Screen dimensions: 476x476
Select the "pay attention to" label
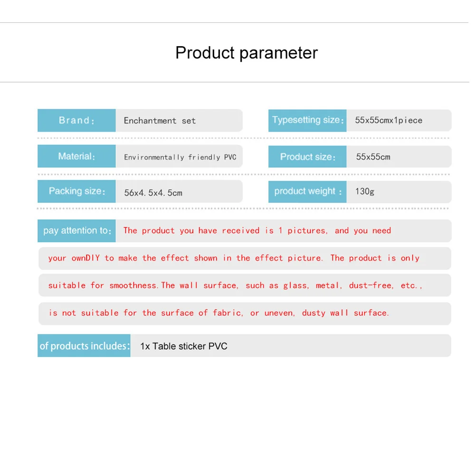pyautogui.click(x=77, y=231)
